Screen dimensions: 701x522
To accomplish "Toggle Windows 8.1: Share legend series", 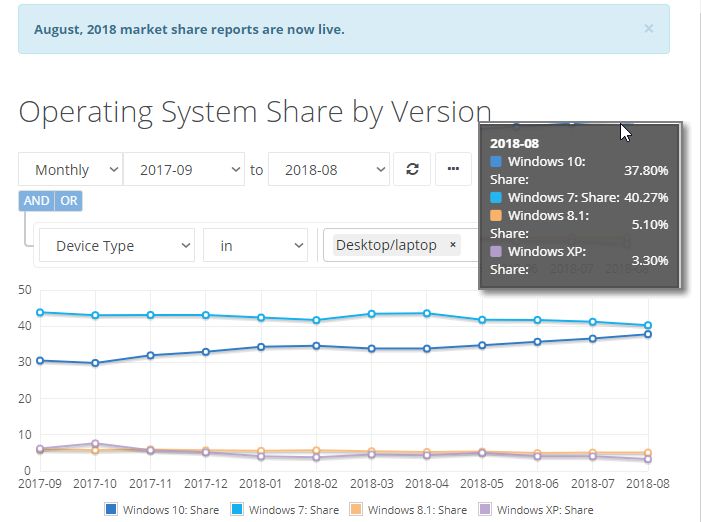I will [x=408, y=509].
